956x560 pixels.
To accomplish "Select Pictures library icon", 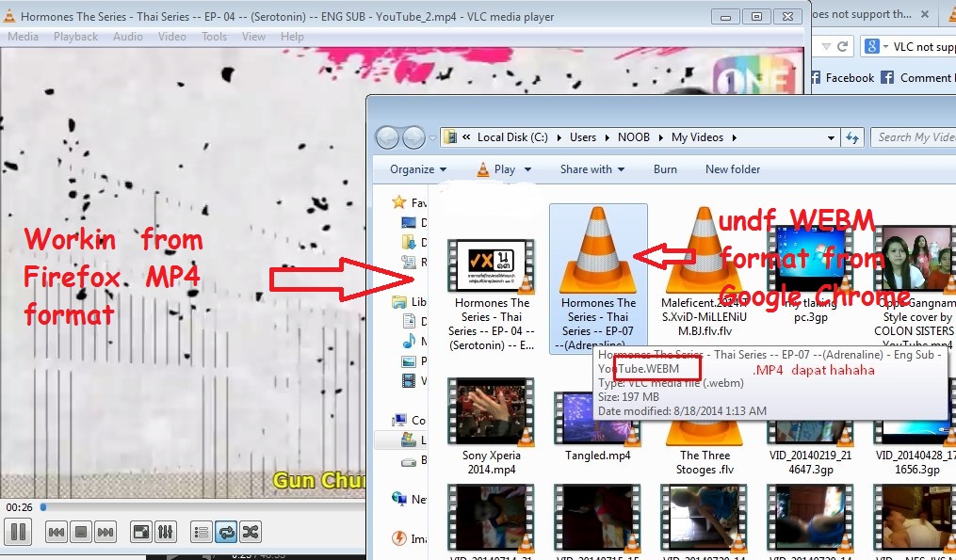I will [x=409, y=360].
